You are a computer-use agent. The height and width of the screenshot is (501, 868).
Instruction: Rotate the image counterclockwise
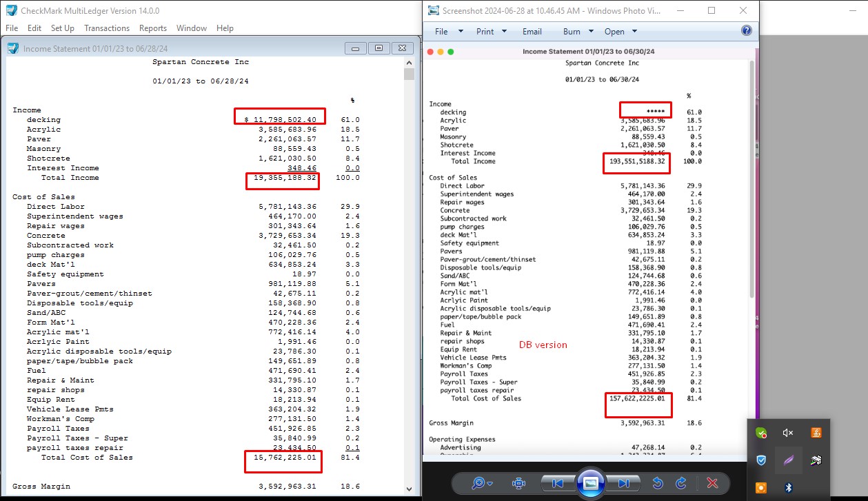[x=658, y=483]
